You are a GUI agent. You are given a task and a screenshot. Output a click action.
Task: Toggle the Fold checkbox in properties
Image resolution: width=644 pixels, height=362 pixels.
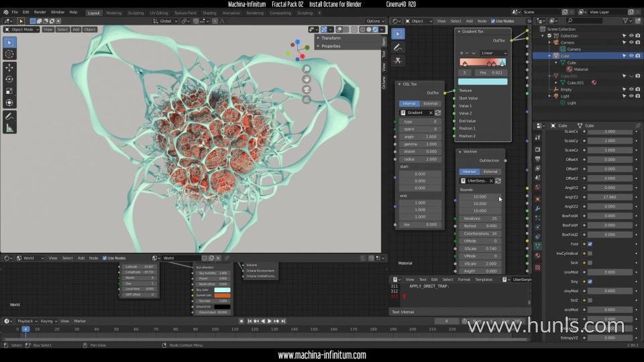tap(590, 244)
